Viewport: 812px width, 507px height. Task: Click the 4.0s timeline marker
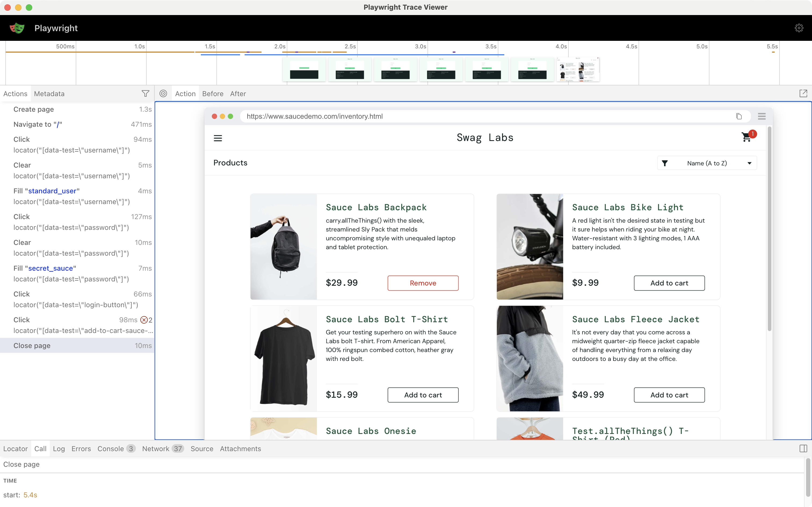pyautogui.click(x=561, y=46)
